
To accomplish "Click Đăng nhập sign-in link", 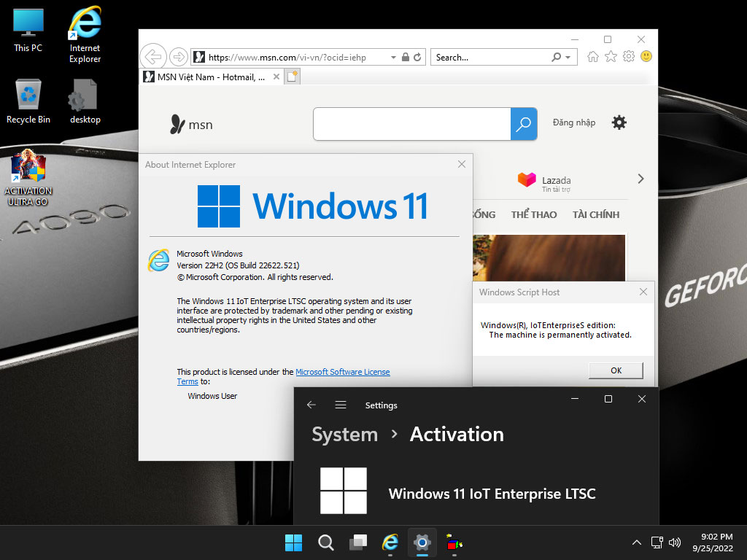I will pyautogui.click(x=574, y=122).
